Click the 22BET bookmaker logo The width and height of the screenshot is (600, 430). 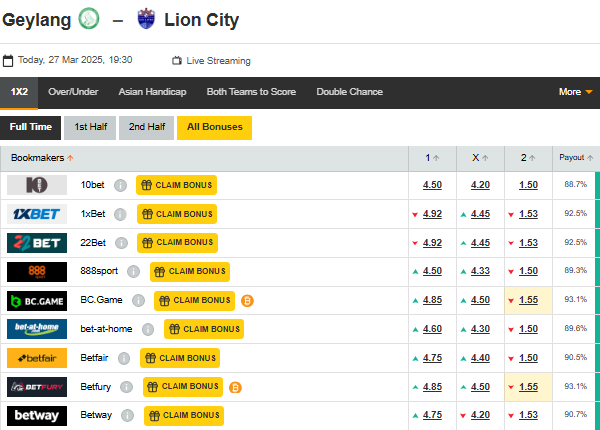37,243
